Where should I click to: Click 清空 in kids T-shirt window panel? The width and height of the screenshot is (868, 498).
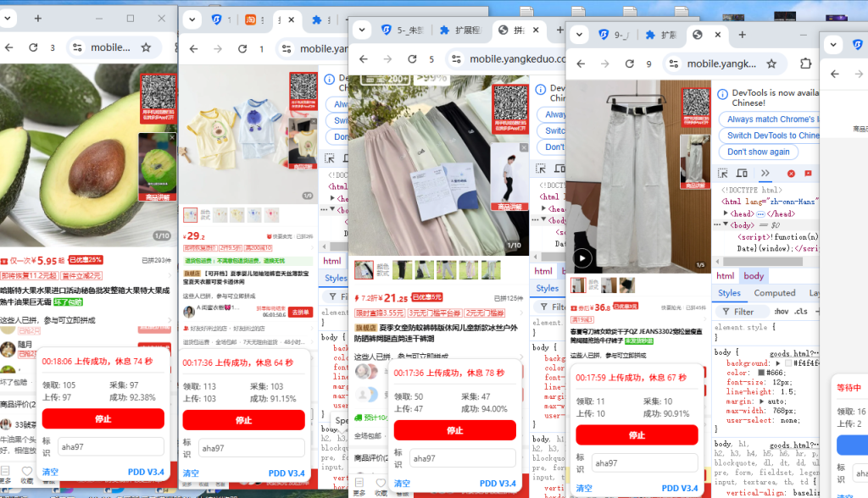coord(191,473)
